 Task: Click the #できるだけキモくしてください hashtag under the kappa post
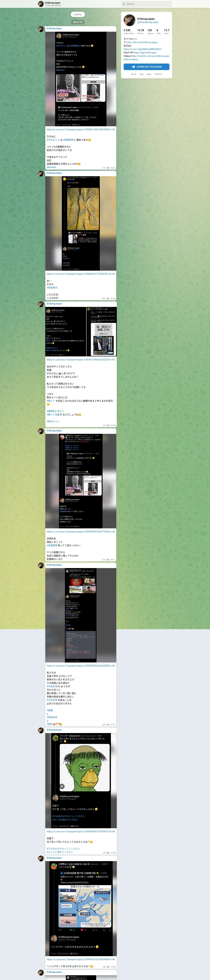[64, 849]
